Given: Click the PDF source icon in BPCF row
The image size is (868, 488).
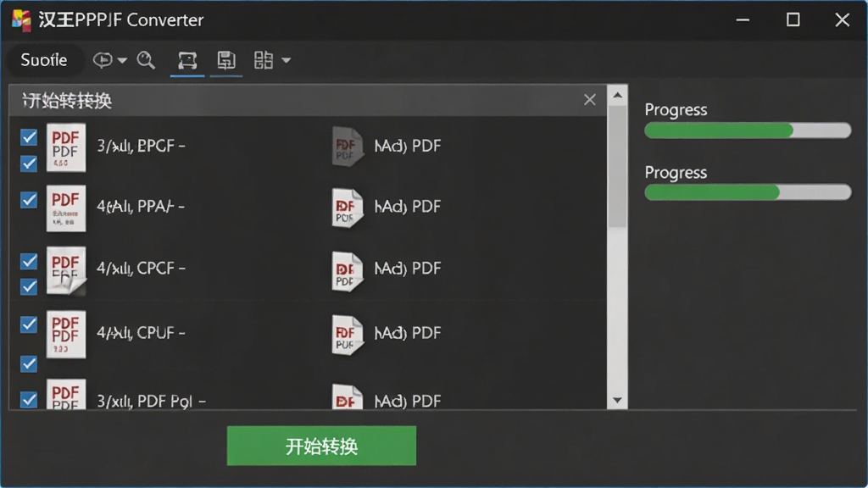Looking at the screenshot, I should click(66, 147).
